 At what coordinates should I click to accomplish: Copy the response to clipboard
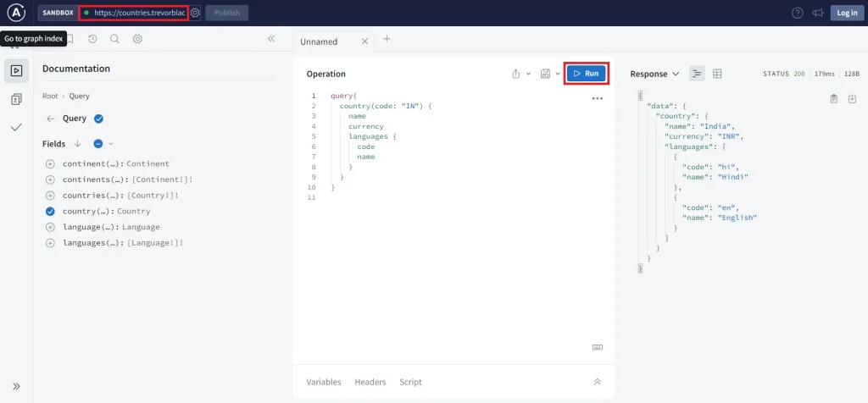(834, 98)
